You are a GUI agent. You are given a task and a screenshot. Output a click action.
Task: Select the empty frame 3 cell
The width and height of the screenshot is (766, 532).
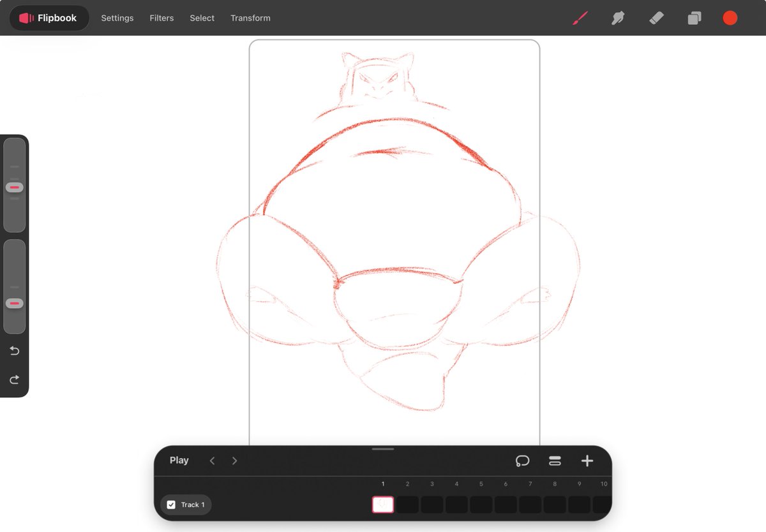(432, 505)
